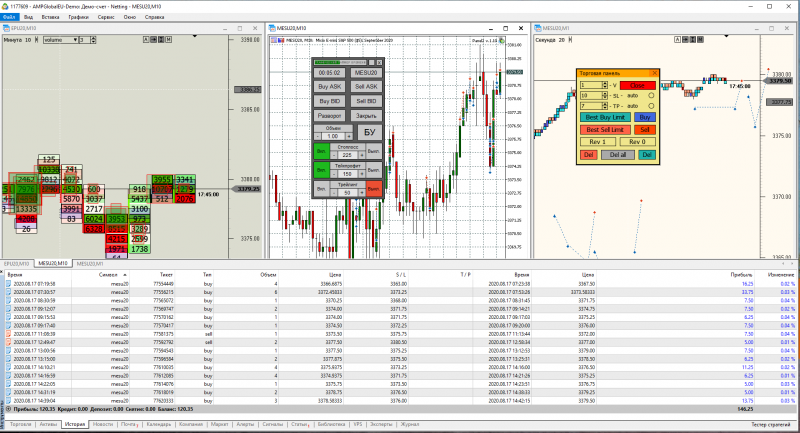Click the arrow icon in EPU20 chart toolbar
The height and width of the screenshot is (433, 800).
click(153, 39)
